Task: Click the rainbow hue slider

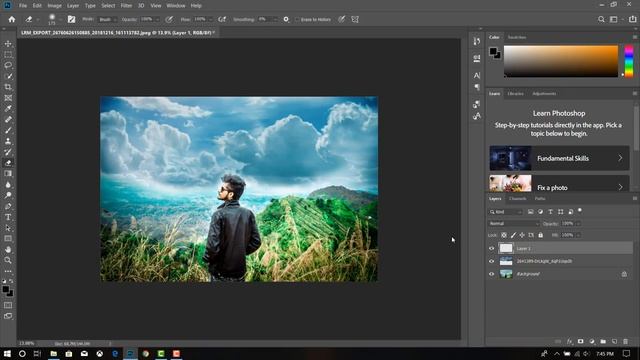Action: click(629, 61)
